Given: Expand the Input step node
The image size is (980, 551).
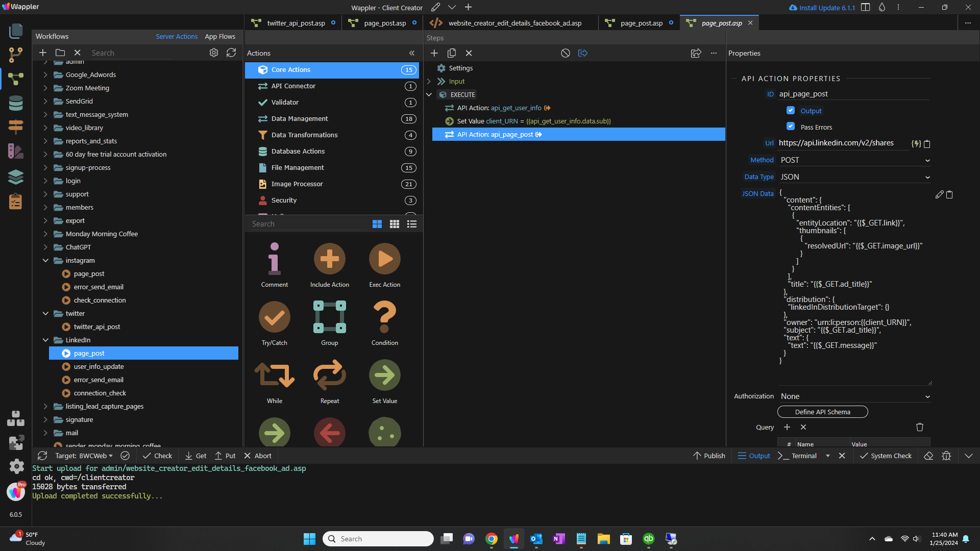Looking at the screenshot, I should pyautogui.click(x=429, y=81).
